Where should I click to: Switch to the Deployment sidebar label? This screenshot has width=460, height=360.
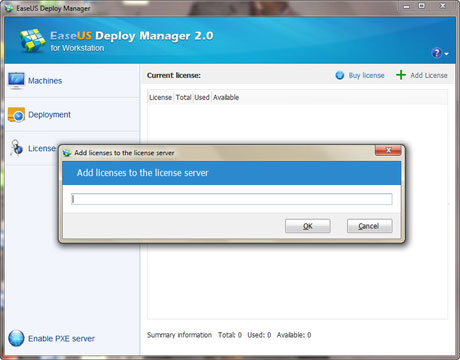[49, 115]
